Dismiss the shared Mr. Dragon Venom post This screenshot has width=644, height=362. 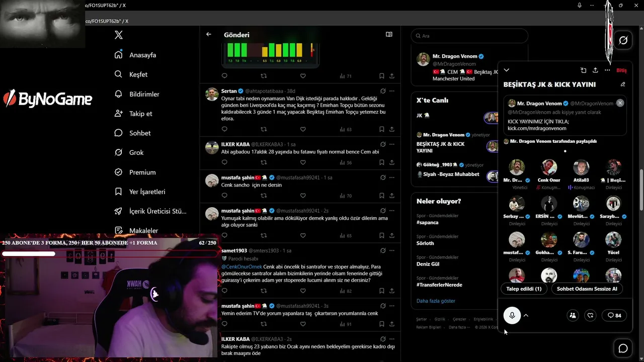(620, 103)
